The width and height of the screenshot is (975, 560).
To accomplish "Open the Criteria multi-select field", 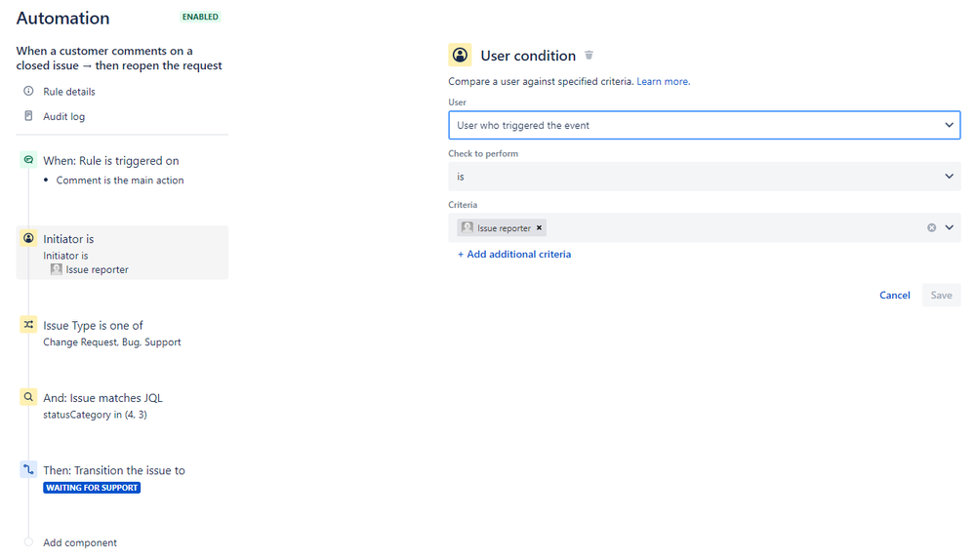I will click(705, 228).
